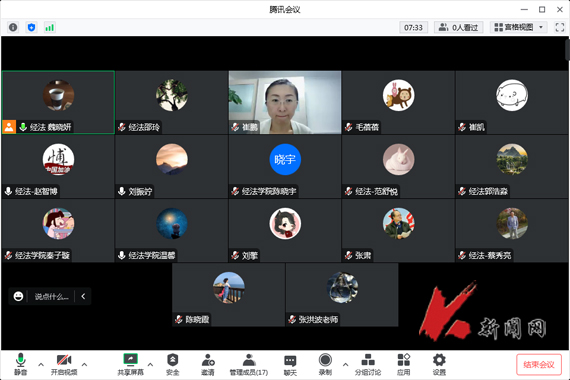Start 录制 recording
The width and height of the screenshot is (570, 380).
pos(325,364)
